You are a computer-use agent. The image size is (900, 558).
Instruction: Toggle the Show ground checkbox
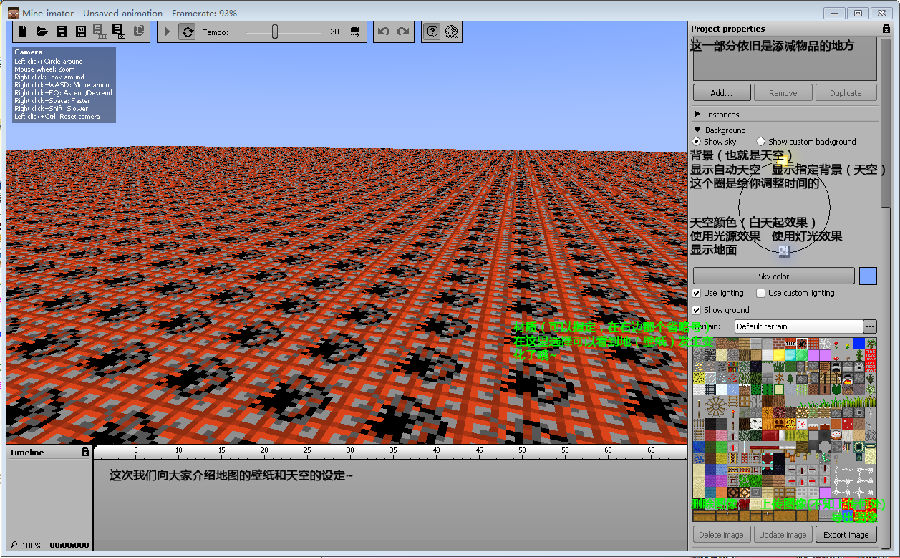coord(696,310)
